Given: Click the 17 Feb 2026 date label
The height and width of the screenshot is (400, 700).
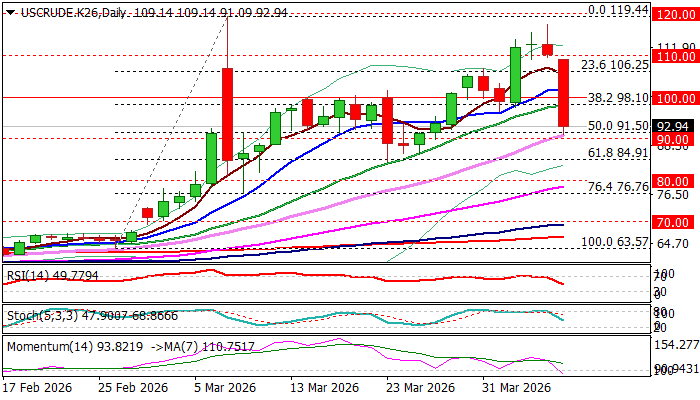Looking at the screenshot, I should click(x=37, y=388).
